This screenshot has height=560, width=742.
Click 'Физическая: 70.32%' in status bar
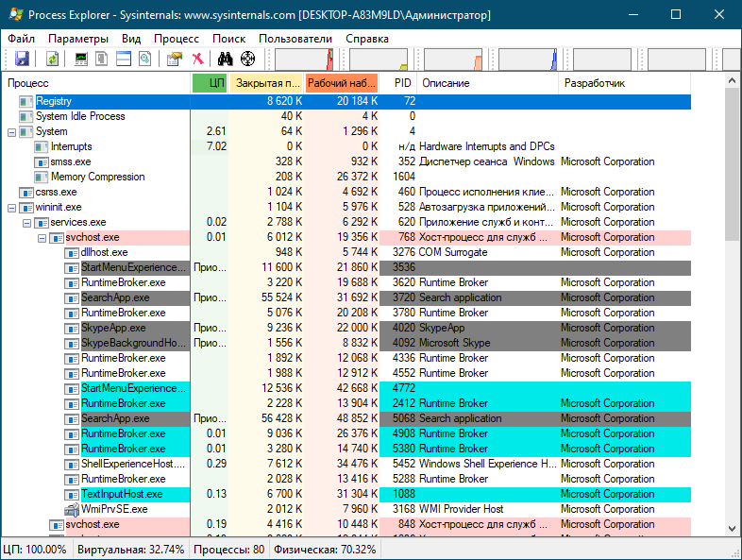click(x=325, y=550)
